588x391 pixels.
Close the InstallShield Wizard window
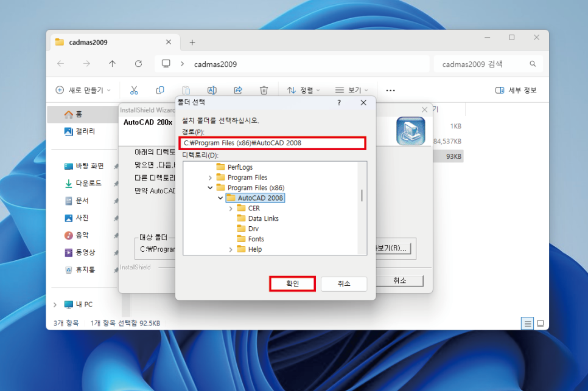click(x=424, y=109)
